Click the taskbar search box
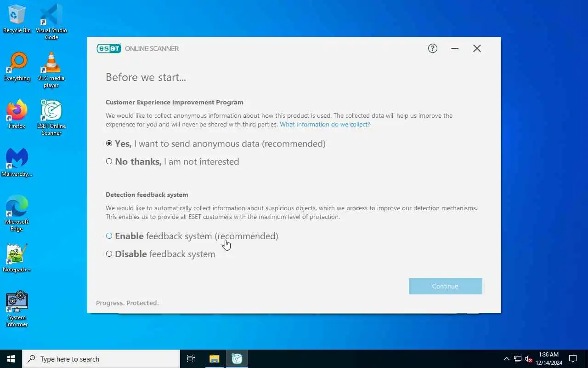Image resolution: width=588 pixels, height=368 pixels. (x=101, y=359)
